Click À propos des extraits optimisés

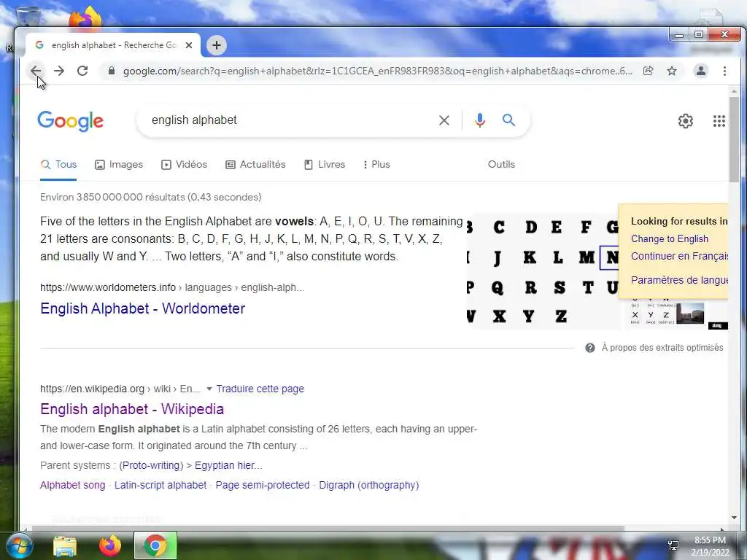click(662, 348)
